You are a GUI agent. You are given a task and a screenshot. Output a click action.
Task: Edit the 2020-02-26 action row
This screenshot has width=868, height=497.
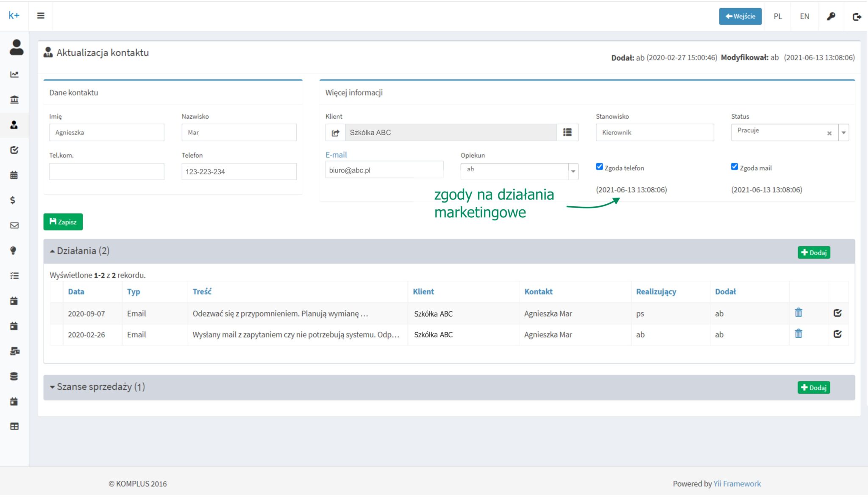pos(837,334)
